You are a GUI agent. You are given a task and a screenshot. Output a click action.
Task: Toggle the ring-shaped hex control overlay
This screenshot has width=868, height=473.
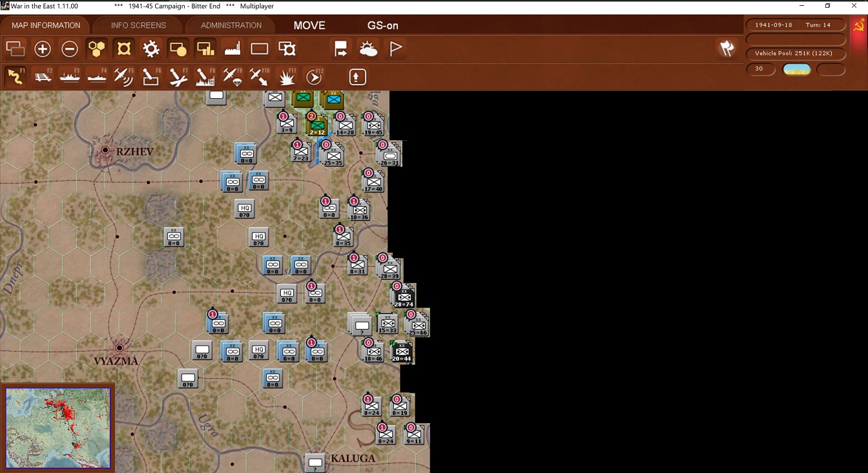[x=124, y=48]
